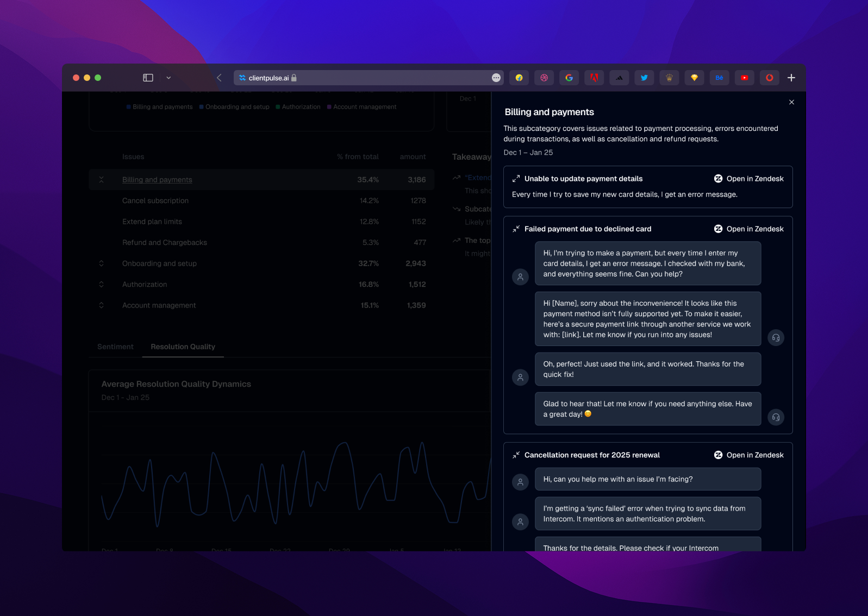The height and width of the screenshot is (616, 868).
Task: Sort by '% from total' column header
Action: [358, 157]
